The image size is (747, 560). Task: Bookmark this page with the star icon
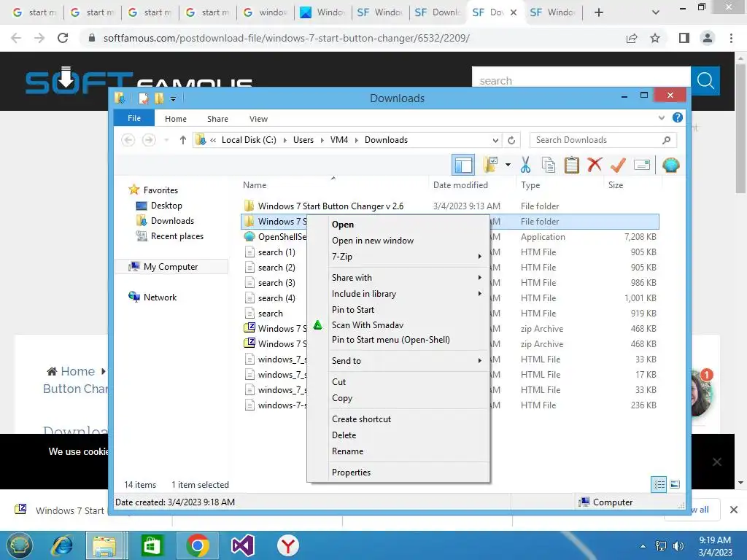pos(655,38)
